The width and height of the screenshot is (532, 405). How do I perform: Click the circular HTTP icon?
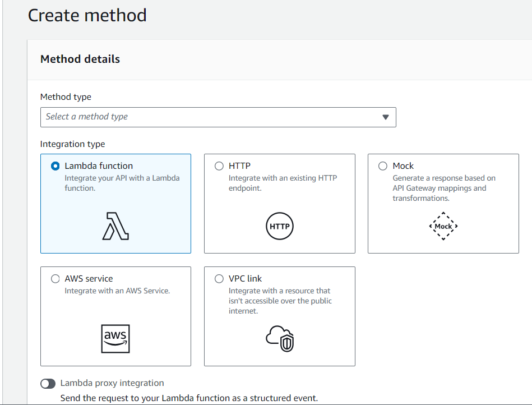280,226
